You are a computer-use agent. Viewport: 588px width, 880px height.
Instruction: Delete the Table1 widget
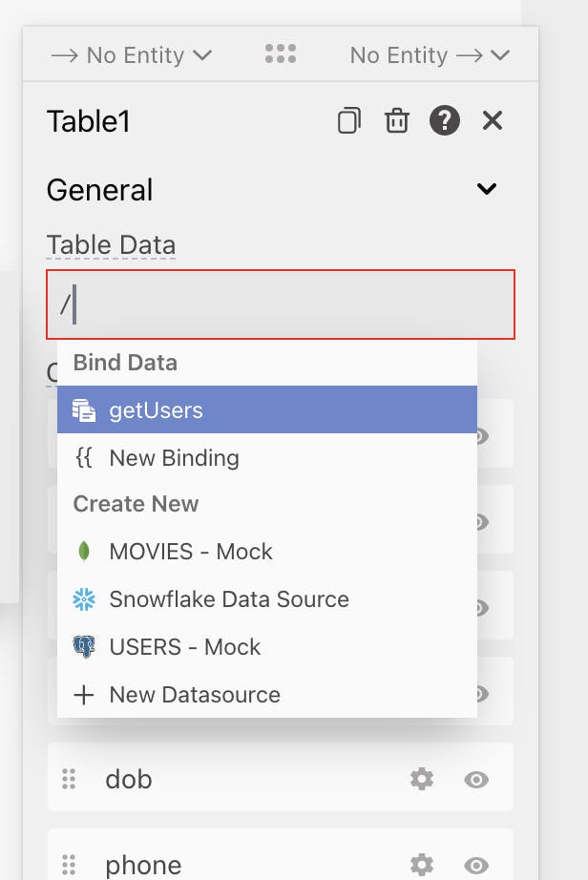pos(397,121)
